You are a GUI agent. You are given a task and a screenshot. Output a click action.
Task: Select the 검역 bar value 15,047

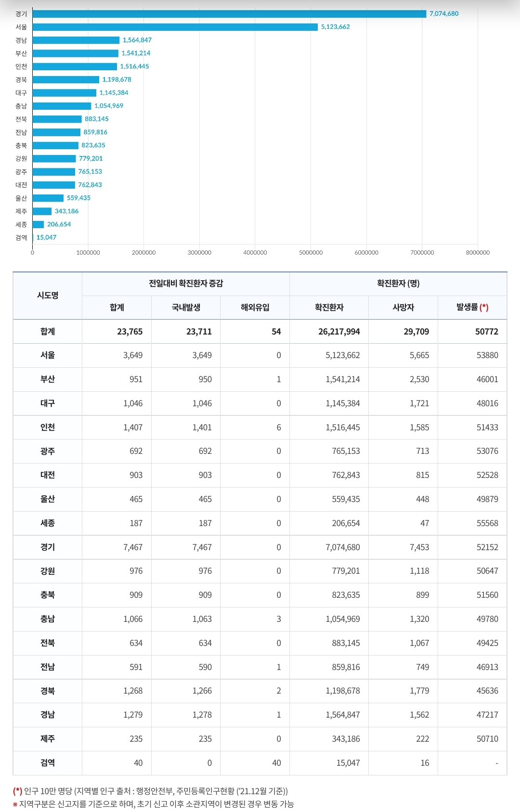pyautogui.click(x=46, y=237)
